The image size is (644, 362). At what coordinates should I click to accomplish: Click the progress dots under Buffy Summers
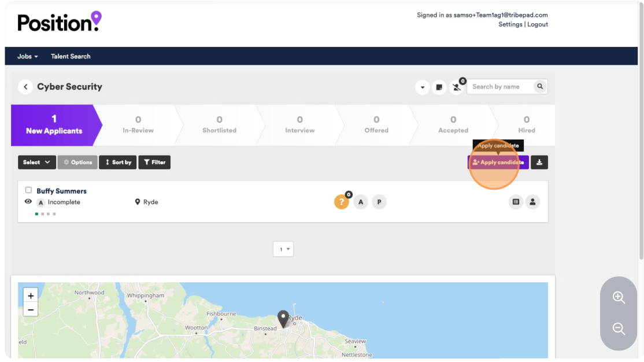45,214
